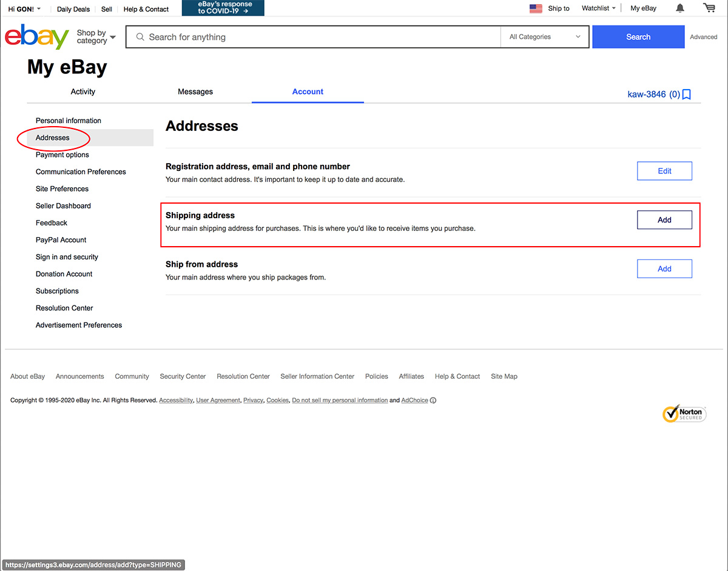Open Communication Preferences in sidebar
The width and height of the screenshot is (728, 571).
[81, 172]
